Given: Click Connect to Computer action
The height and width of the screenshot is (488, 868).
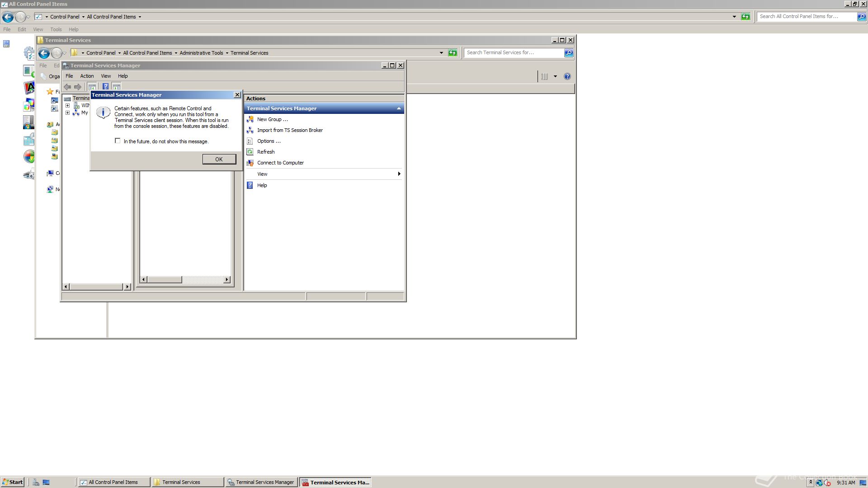Looking at the screenshot, I should pos(280,163).
